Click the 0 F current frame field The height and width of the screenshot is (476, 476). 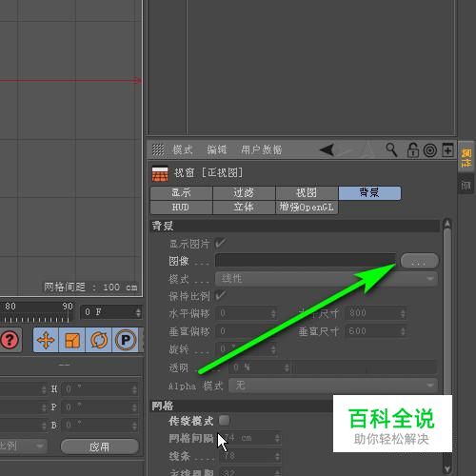[x=110, y=312]
